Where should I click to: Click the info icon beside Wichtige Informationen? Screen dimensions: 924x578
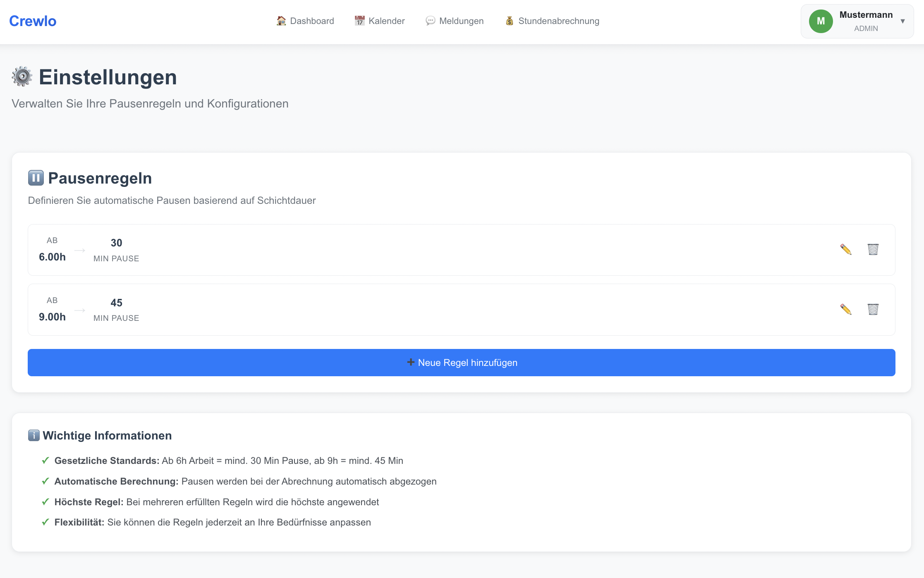(34, 435)
